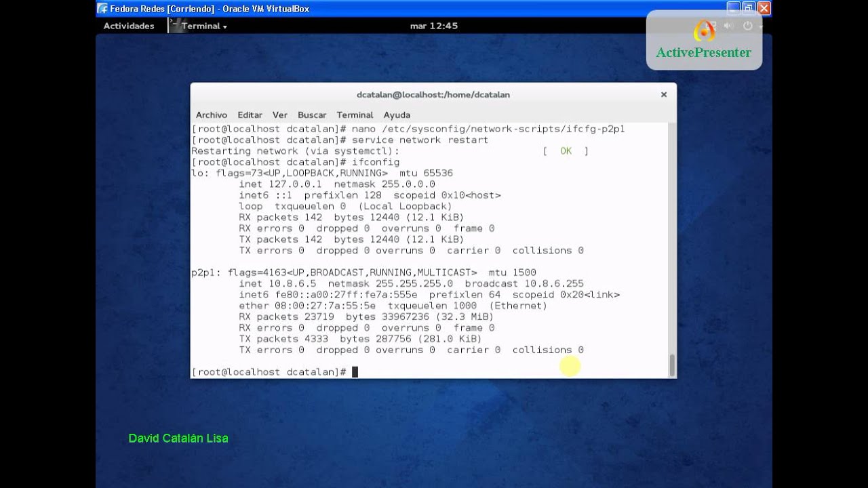Click the 'service network restart' command
This screenshot has width=868, height=488.
(420, 140)
